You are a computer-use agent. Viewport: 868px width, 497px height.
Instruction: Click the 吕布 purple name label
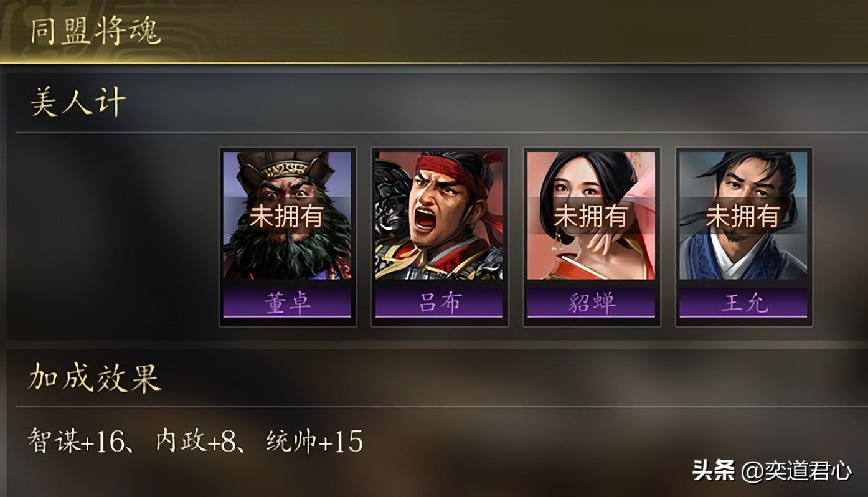[439, 302]
